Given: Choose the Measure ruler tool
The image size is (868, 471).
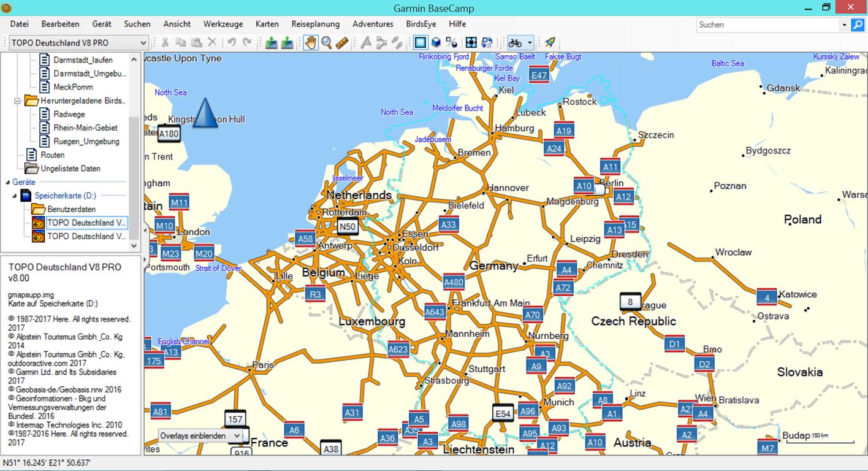Looking at the screenshot, I should click(x=342, y=42).
